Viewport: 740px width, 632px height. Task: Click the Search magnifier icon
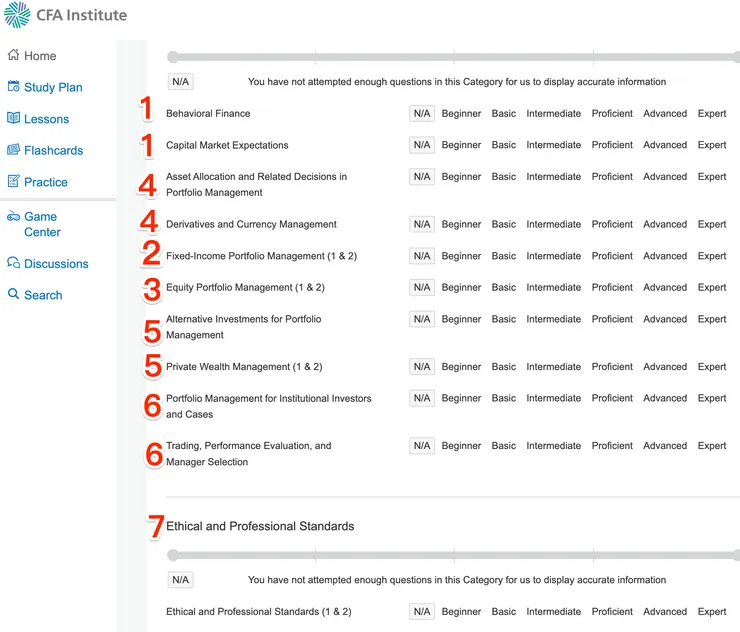tap(14, 295)
